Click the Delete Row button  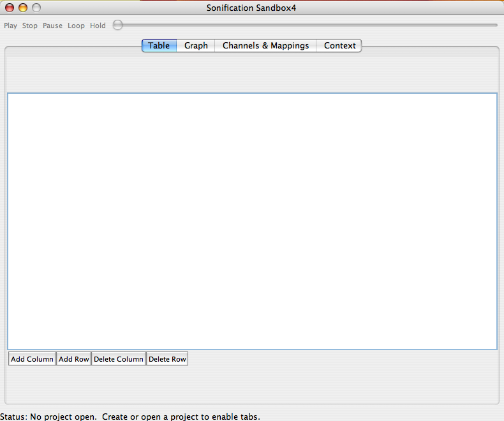(167, 359)
